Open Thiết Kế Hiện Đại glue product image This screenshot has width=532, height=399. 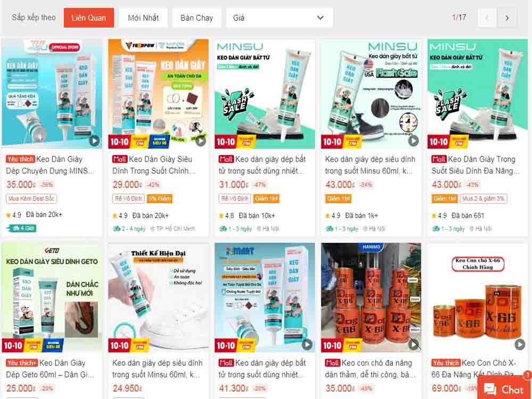(x=158, y=297)
